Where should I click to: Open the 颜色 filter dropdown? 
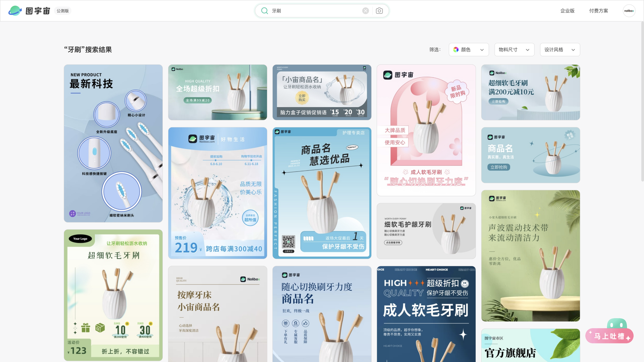tap(469, 50)
